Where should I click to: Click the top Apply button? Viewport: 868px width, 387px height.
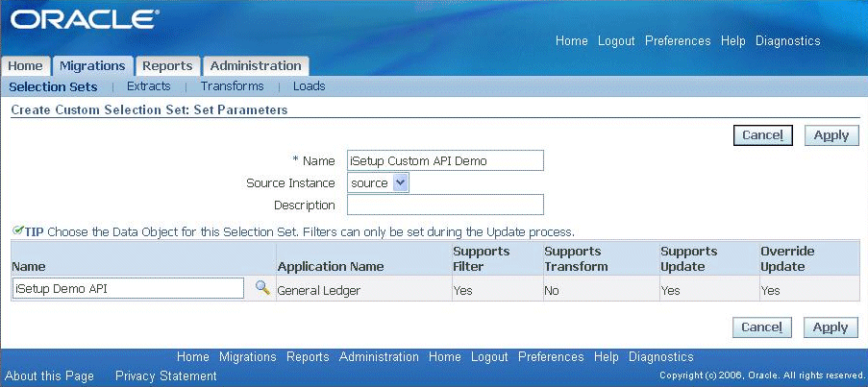point(831,135)
